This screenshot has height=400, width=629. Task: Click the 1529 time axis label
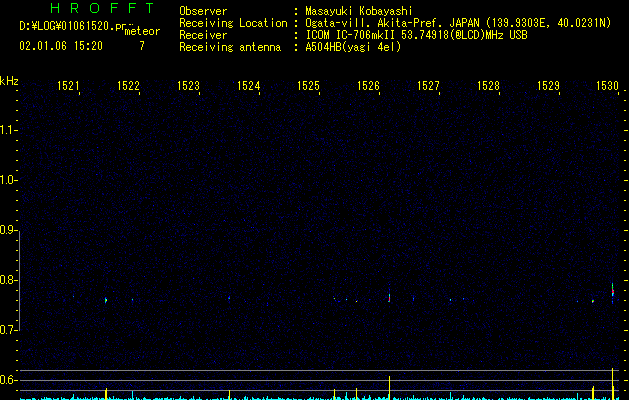point(548,85)
